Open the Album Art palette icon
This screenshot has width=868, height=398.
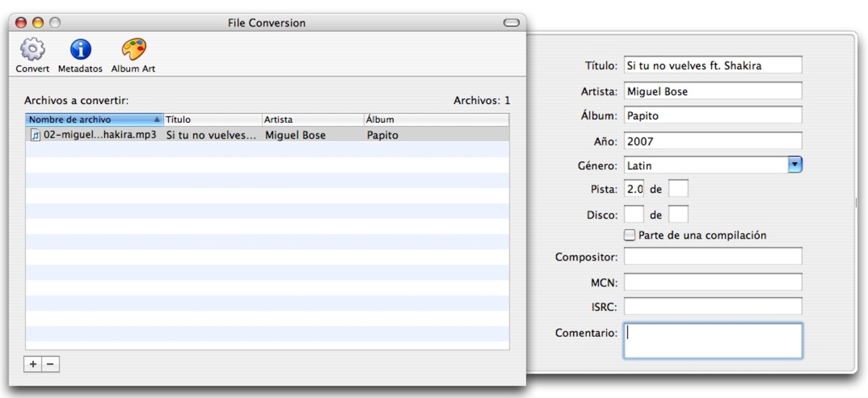point(133,50)
